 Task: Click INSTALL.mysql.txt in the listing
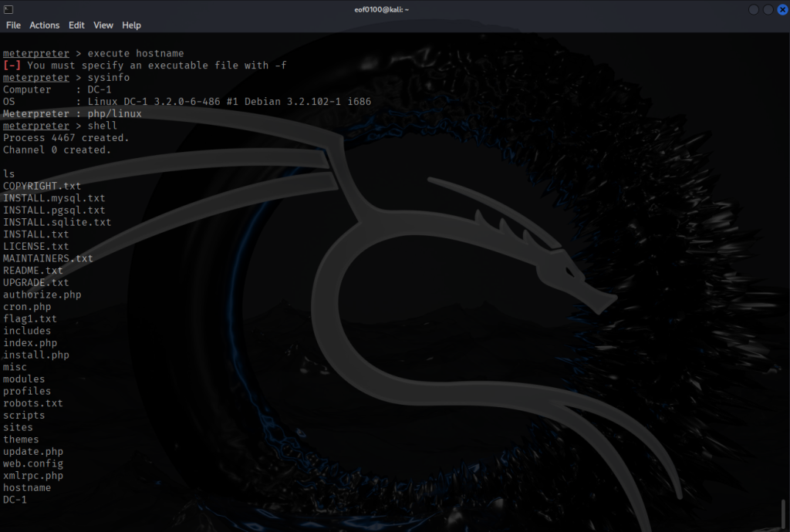(x=54, y=198)
